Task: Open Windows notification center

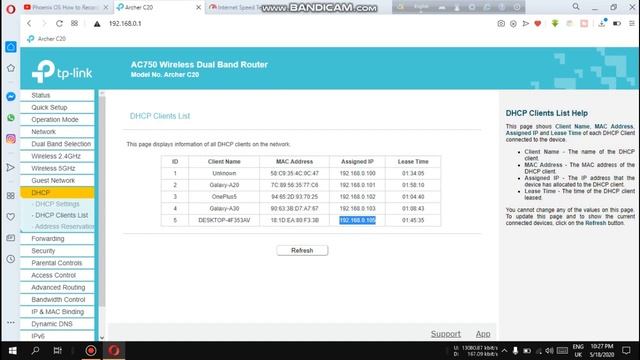Action: pos(626,350)
